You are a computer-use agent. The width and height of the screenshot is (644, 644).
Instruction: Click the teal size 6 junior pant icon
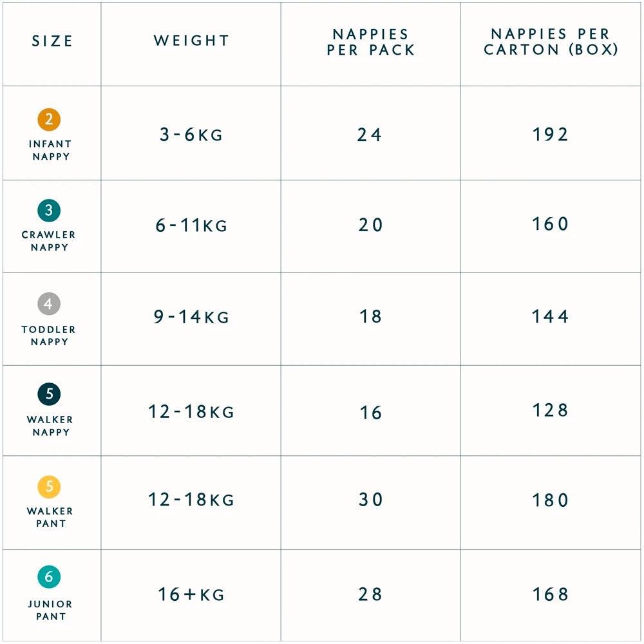click(x=49, y=578)
